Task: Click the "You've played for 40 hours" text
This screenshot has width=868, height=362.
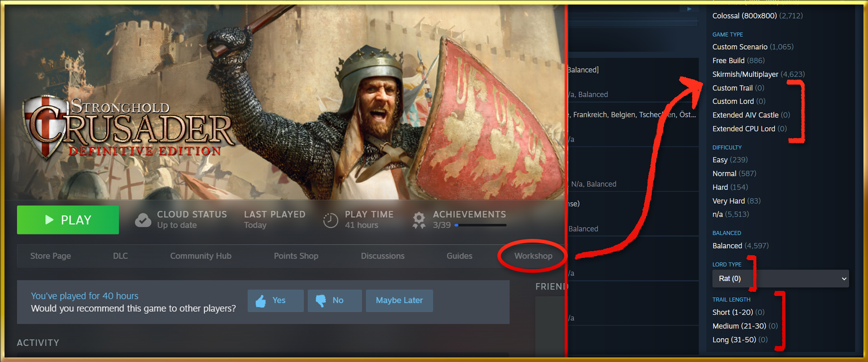Action: coord(85,296)
